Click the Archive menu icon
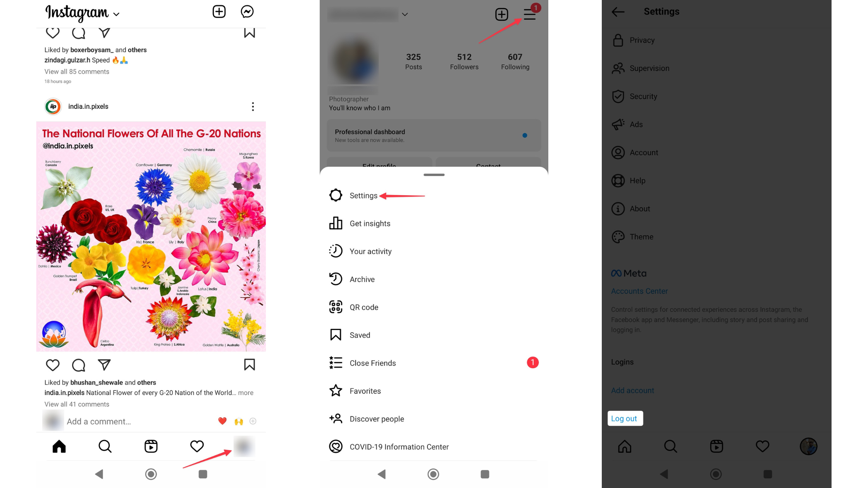 [335, 279]
